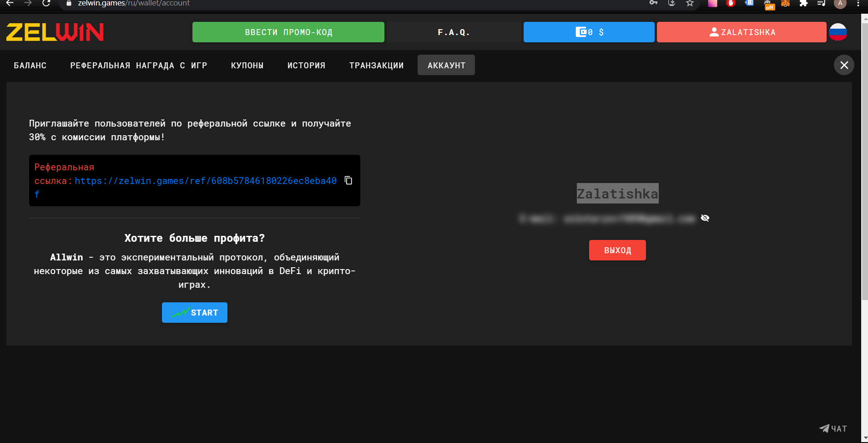Image resolution: width=868 pixels, height=443 pixels.
Task: Click the ВВЕСТИ ПРОМО-КОД button
Action: [x=288, y=32]
